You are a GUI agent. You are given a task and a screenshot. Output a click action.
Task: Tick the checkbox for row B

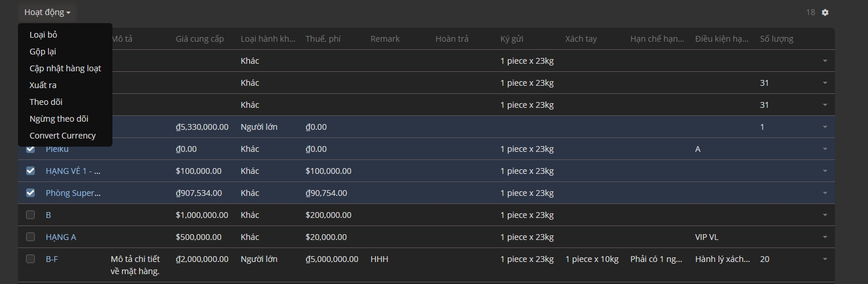click(x=31, y=215)
